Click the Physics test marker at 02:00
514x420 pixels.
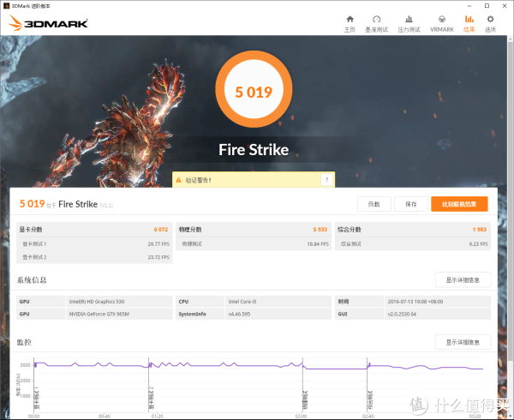click(x=304, y=400)
